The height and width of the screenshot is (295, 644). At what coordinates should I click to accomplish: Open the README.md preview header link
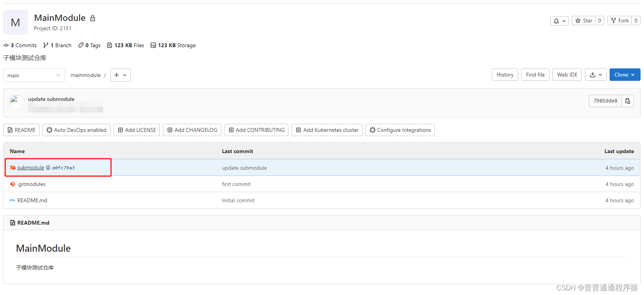(x=33, y=223)
